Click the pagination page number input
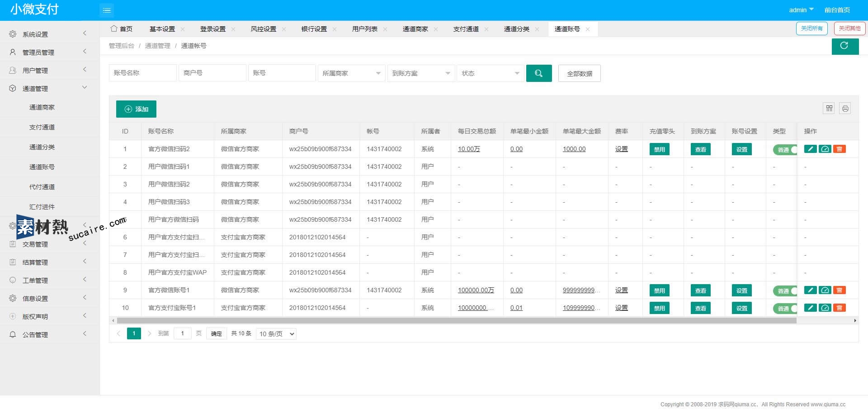This screenshot has height=414, width=868. pyautogui.click(x=183, y=333)
